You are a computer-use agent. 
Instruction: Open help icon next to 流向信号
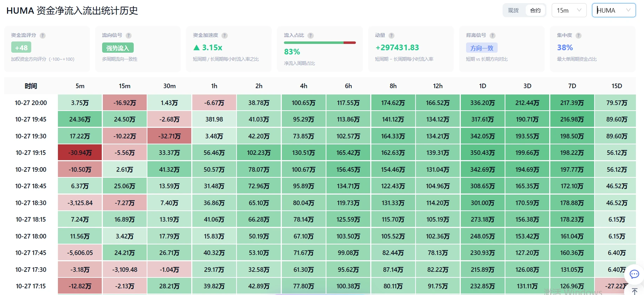(128, 35)
